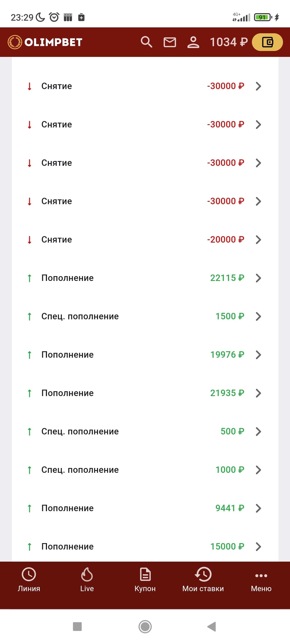Open the messages envelope icon
The height and width of the screenshot is (644, 290).
170,42
